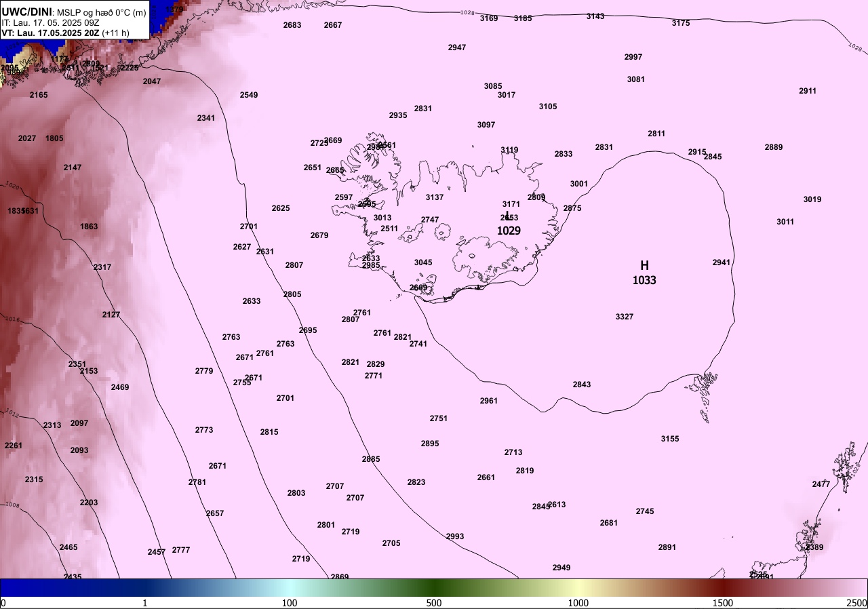The width and height of the screenshot is (868, 609).
Task: Click the height value 1863
Action: point(89,227)
